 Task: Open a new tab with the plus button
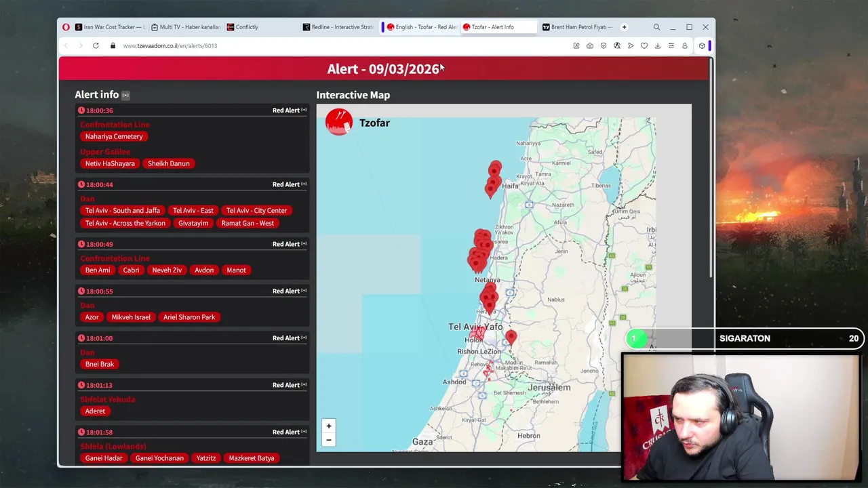pyautogui.click(x=624, y=27)
